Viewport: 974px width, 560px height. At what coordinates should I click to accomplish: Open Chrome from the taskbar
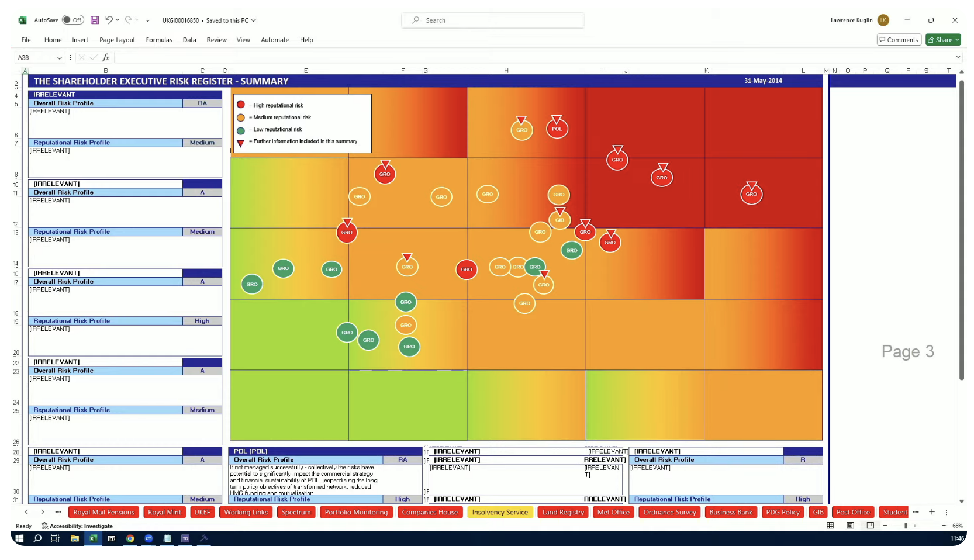pyautogui.click(x=130, y=538)
